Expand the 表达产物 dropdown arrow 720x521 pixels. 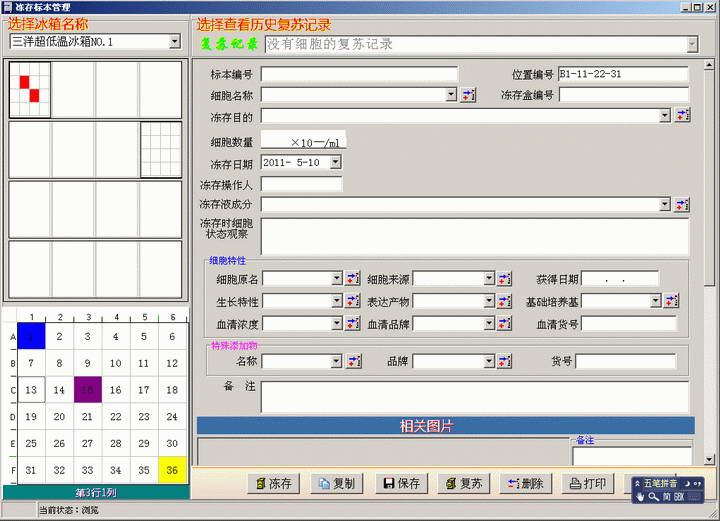pos(489,301)
